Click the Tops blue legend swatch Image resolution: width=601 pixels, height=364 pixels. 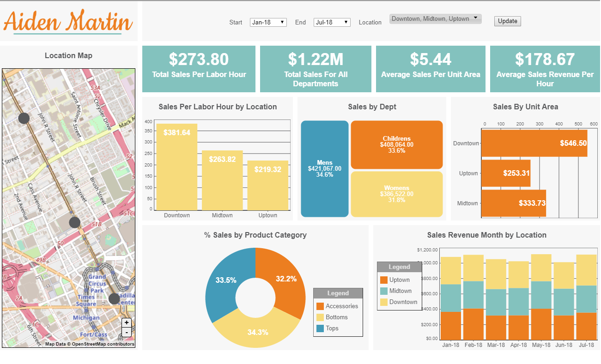point(320,328)
